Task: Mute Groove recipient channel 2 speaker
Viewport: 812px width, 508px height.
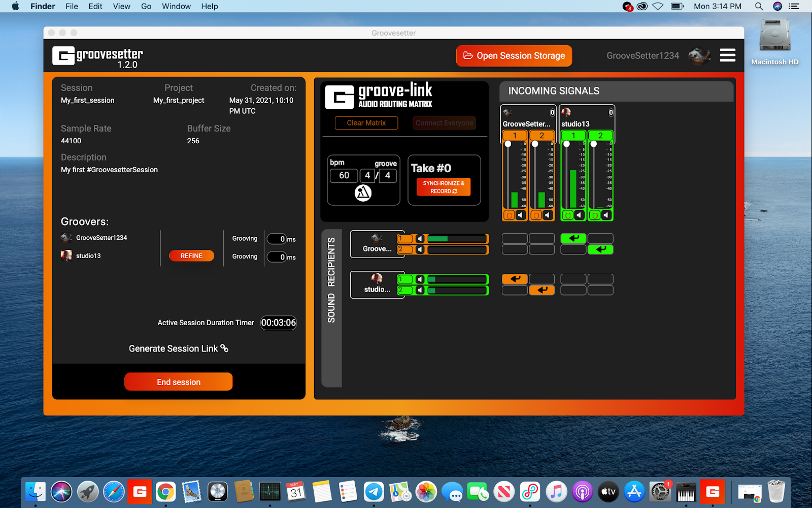Action: [420, 249]
